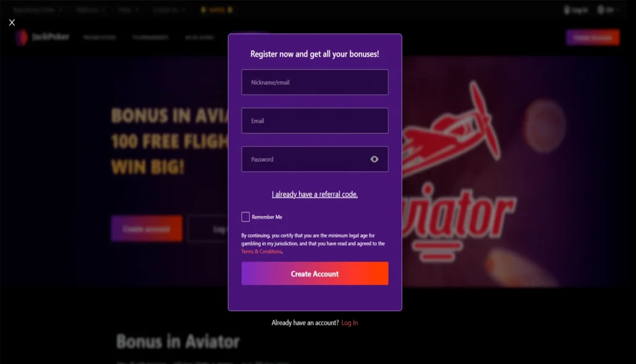Open 'I already have a referral code' link
636x364 pixels.
[x=315, y=194]
